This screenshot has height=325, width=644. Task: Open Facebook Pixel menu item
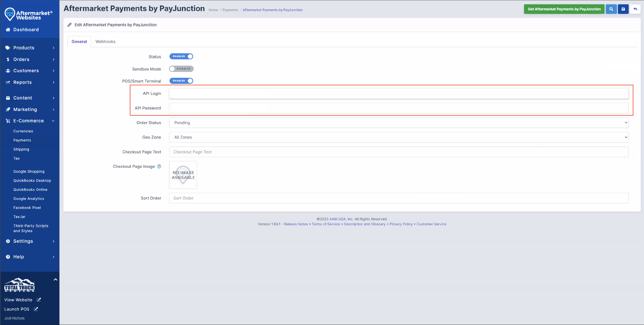click(27, 208)
